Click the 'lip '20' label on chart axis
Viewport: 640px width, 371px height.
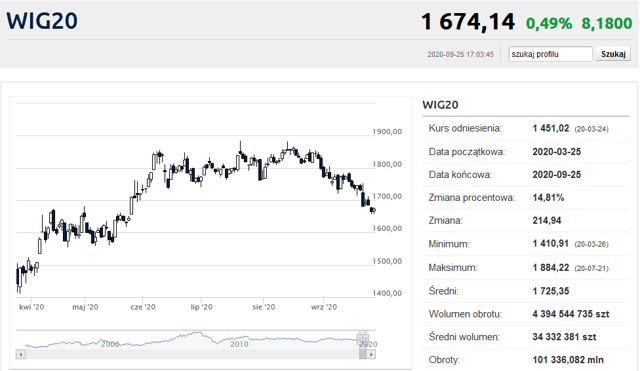coord(201,307)
